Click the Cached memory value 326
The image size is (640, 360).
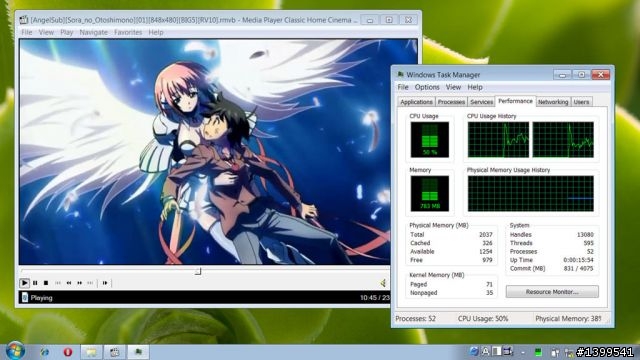(487, 243)
